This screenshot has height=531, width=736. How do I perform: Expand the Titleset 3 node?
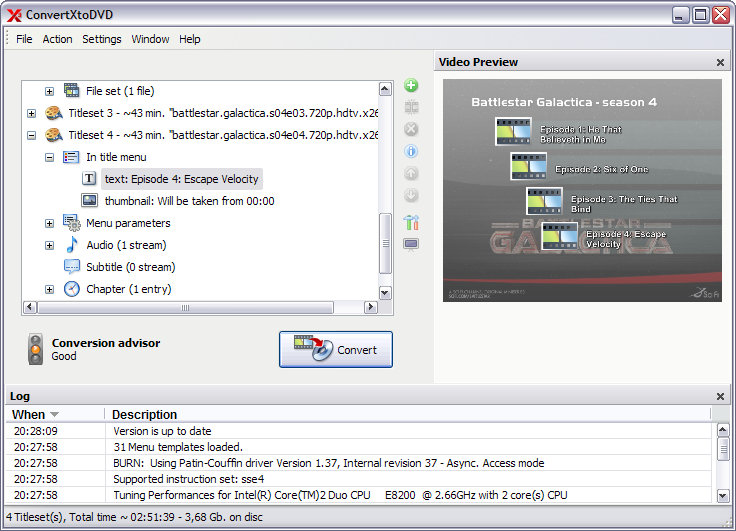[x=31, y=113]
